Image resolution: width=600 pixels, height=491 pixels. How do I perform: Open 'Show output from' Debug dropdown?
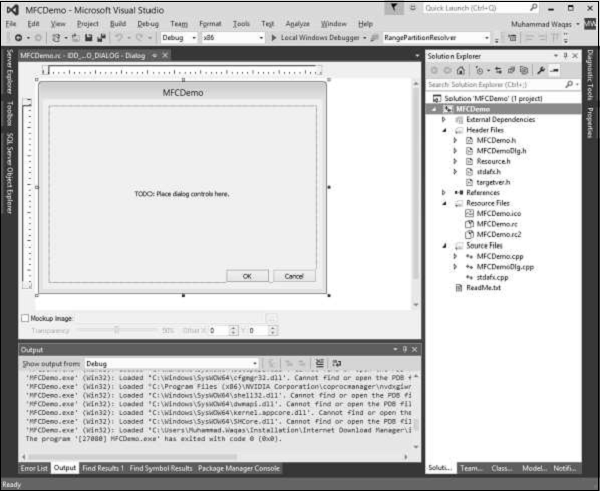click(x=172, y=363)
